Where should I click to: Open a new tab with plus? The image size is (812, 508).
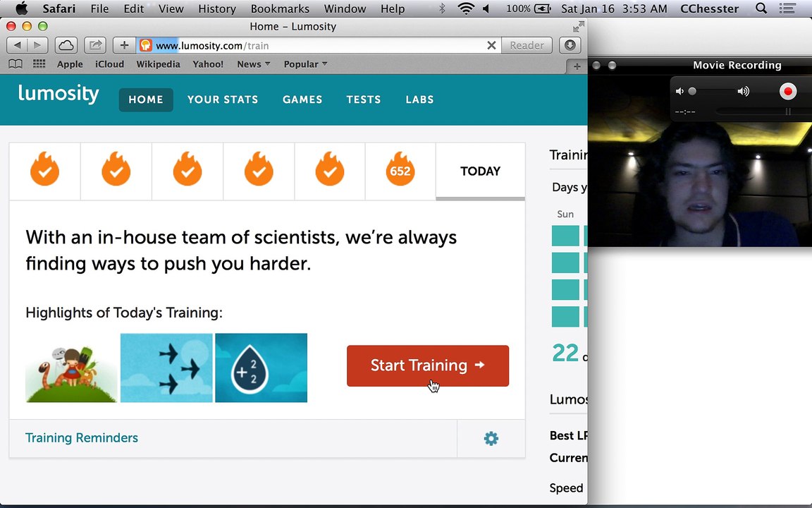click(x=577, y=66)
